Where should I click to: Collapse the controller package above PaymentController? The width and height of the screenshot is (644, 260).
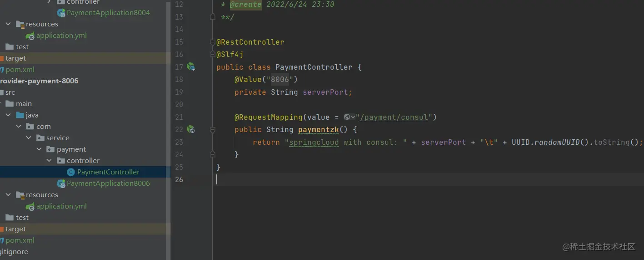49,161
